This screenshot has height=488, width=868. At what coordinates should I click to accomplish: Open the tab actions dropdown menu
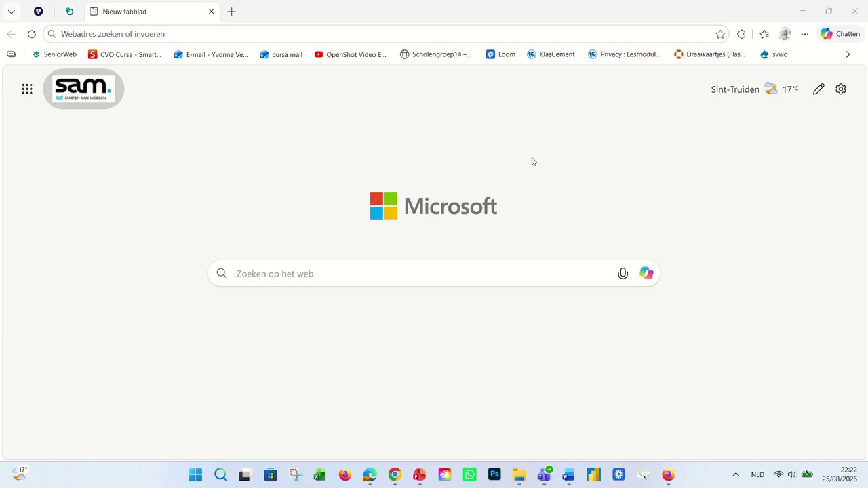[11, 12]
